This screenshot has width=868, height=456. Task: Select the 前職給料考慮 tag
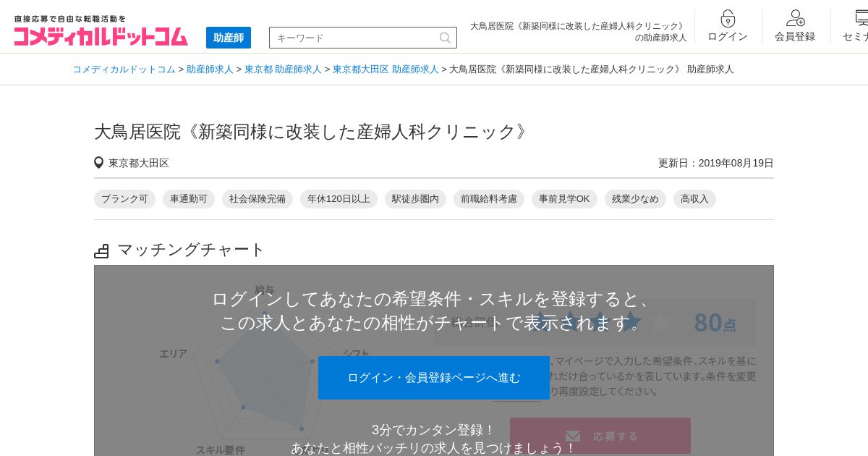(x=489, y=199)
